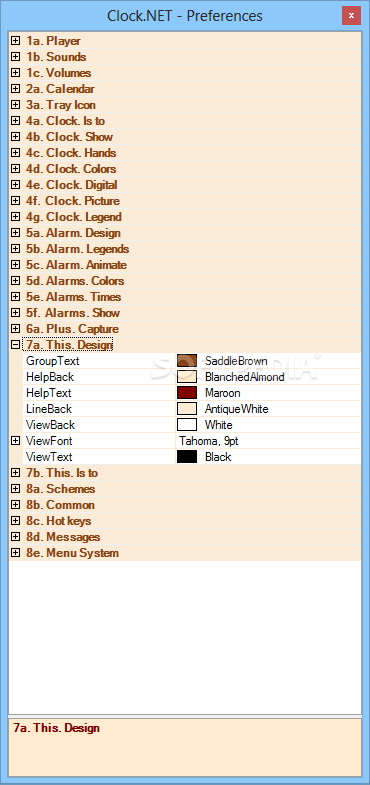Click the Black color swatch for ViewText

(x=187, y=457)
